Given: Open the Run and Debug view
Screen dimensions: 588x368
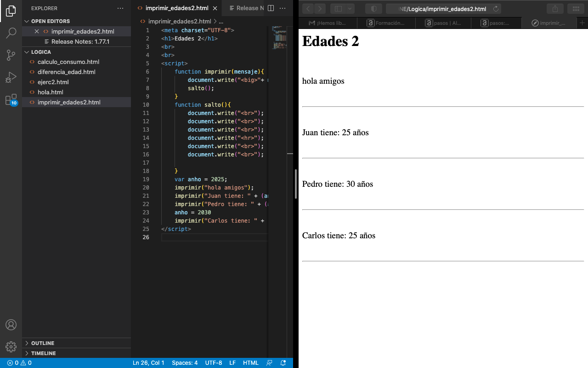Looking at the screenshot, I should click(x=11, y=77).
